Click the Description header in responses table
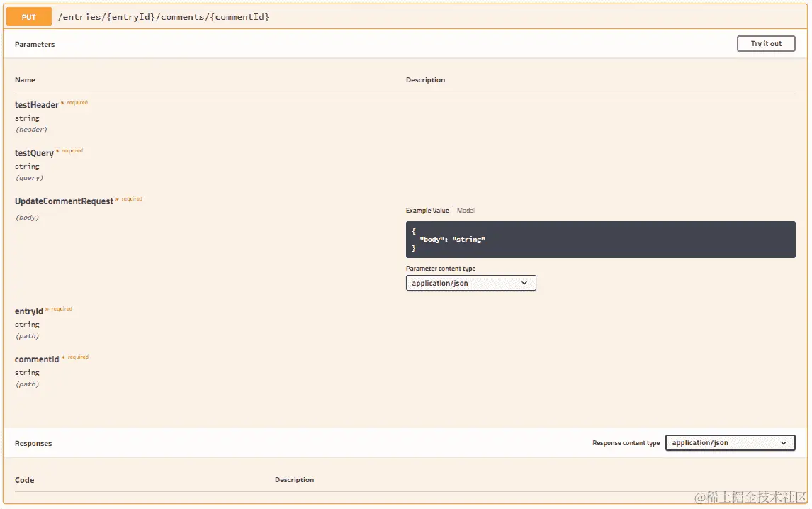Image resolution: width=812 pixels, height=509 pixels. pyautogui.click(x=294, y=480)
